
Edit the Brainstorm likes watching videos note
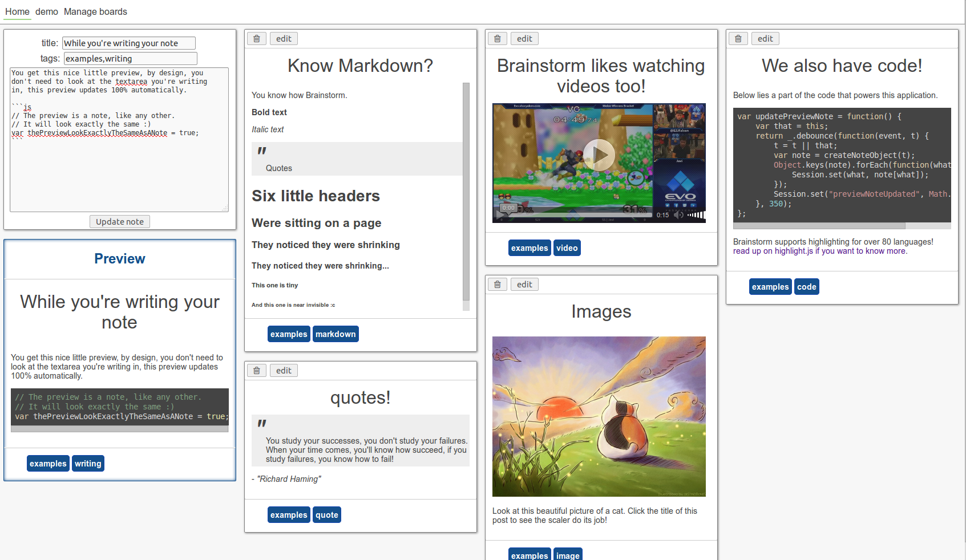[x=524, y=39]
